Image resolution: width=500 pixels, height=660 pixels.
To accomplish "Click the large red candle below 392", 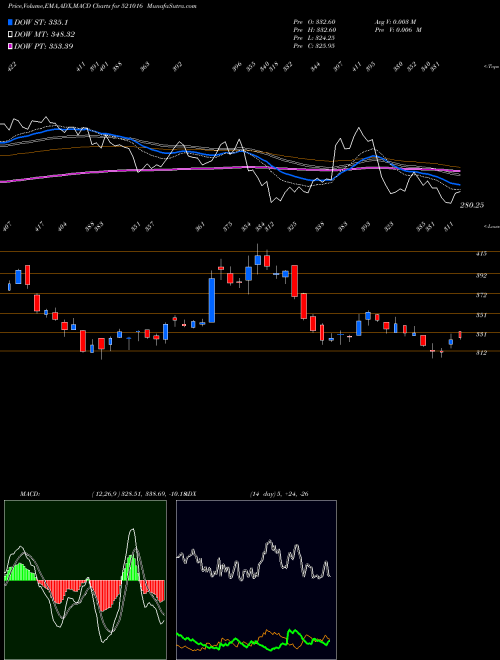I will coord(295,281).
